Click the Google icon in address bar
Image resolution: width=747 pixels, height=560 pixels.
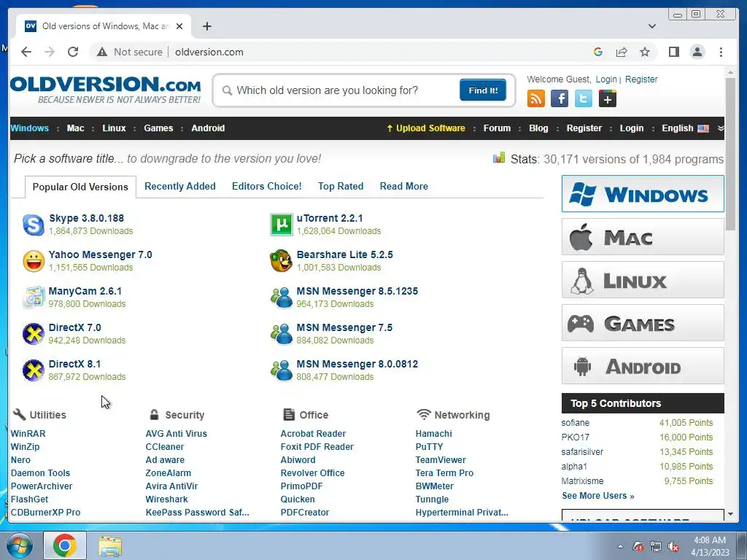pos(598,52)
